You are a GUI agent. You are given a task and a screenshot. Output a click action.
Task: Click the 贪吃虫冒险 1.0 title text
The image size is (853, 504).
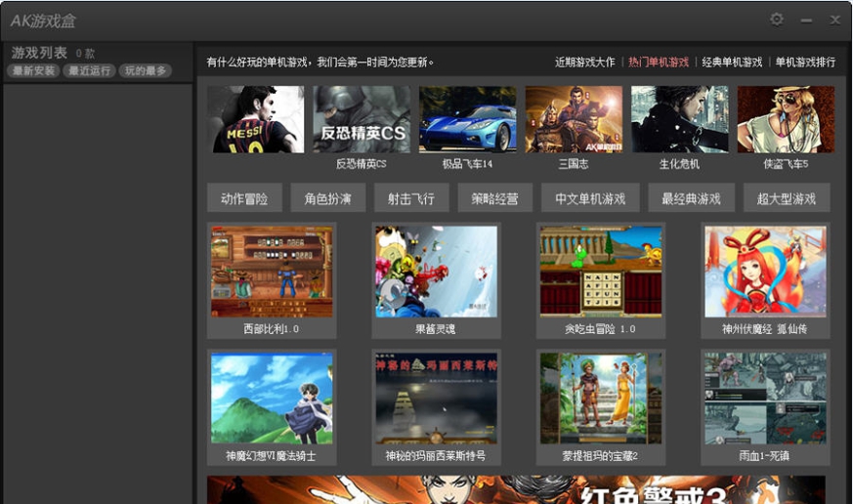coord(600,329)
